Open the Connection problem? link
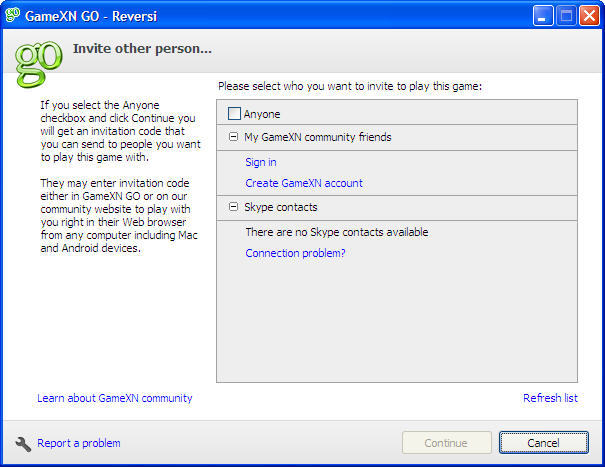 pos(296,253)
